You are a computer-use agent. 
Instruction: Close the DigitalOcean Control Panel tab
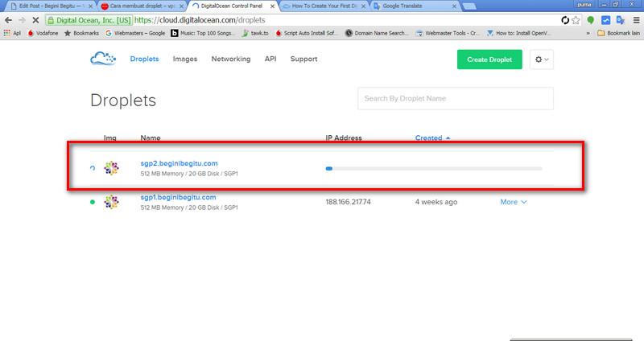272,6
